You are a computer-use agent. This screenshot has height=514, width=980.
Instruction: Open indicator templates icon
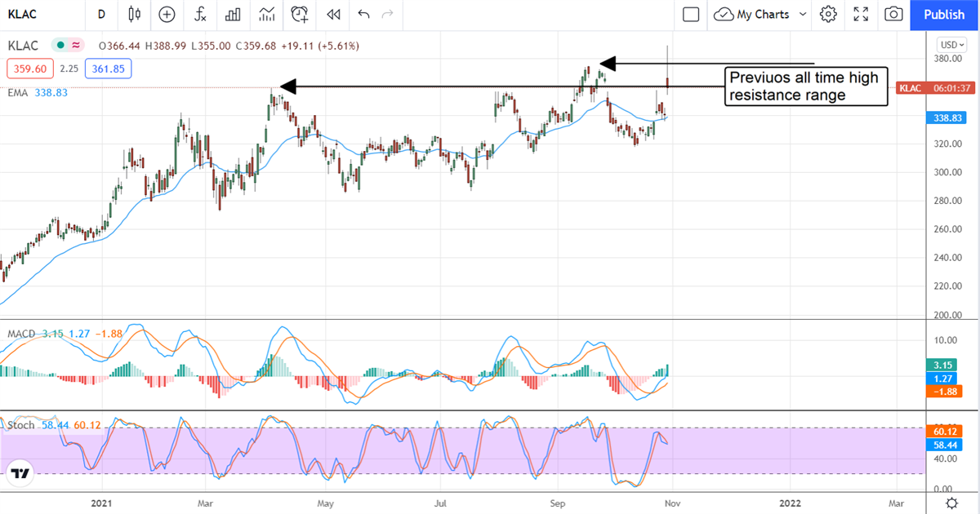266,14
